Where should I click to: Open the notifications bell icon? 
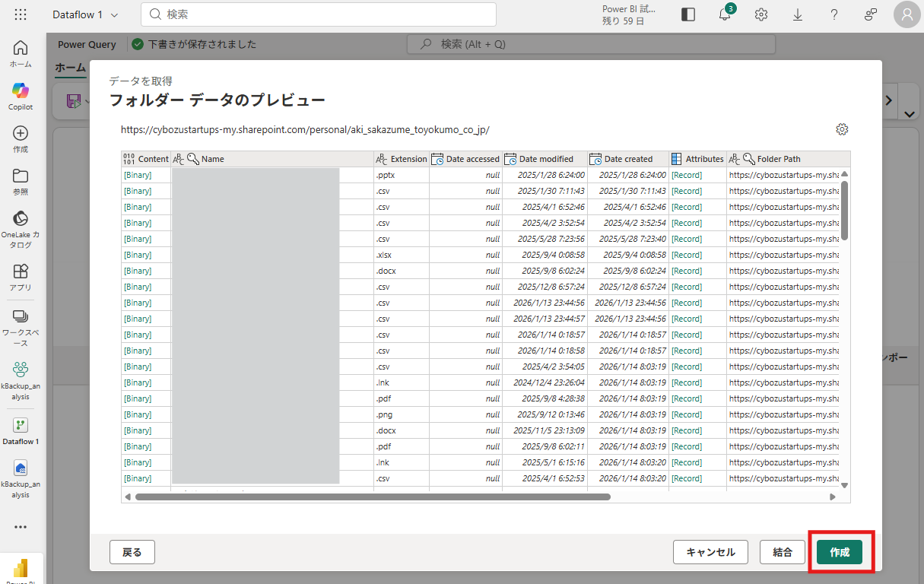(x=725, y=14)
